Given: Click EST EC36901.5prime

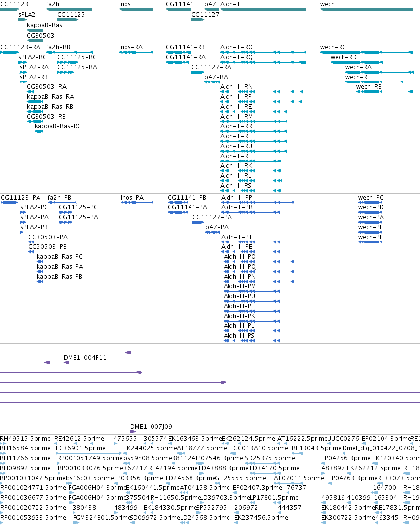Looking at the screenshot, I should pos(80,448).
